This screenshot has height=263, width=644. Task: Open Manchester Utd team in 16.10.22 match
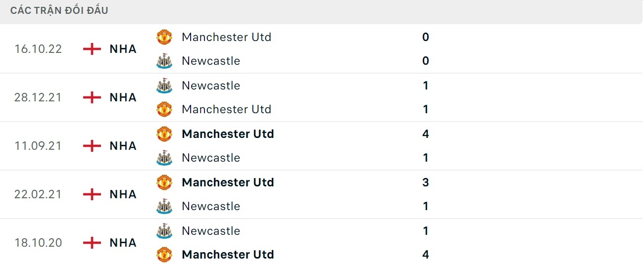tap(226, 37)
